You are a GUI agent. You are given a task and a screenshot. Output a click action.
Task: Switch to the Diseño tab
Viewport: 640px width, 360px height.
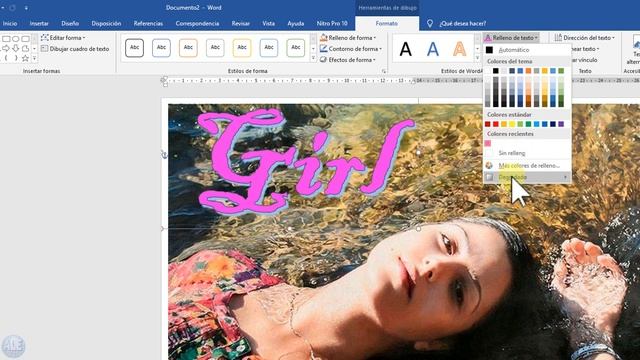pos(70,24)
